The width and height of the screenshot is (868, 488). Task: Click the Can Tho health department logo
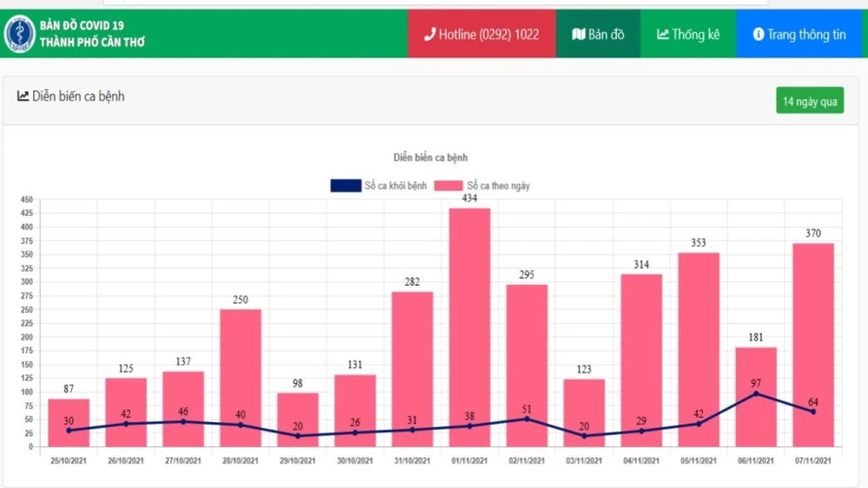pos(19,34)
